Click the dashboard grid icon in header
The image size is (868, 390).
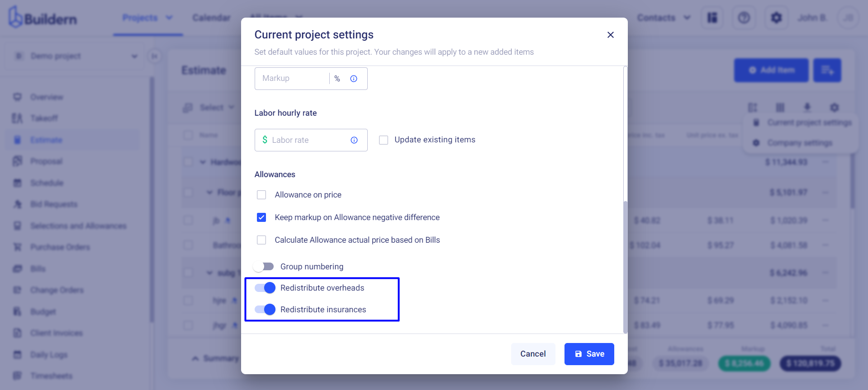pos(712,18)
